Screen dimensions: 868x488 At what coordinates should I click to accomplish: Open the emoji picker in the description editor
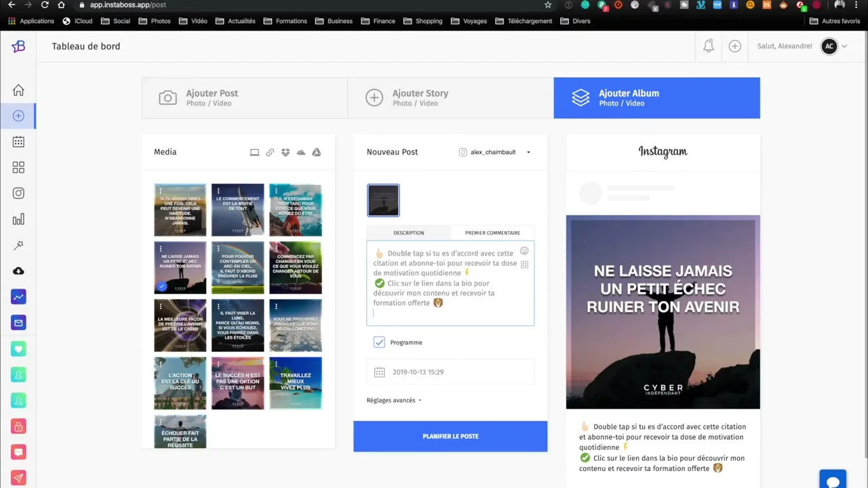tap(524, 251)
